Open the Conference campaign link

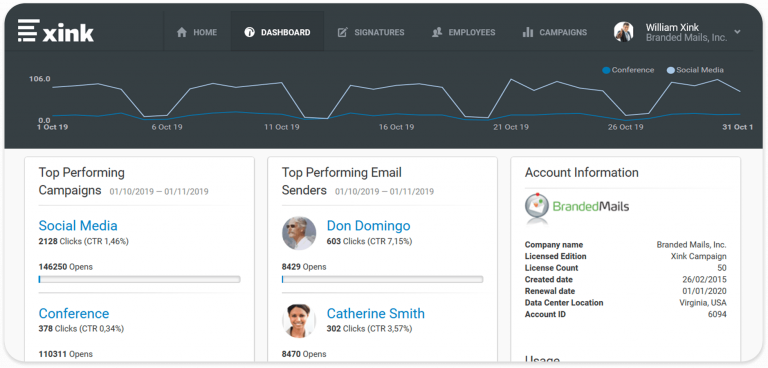point(74,313)
